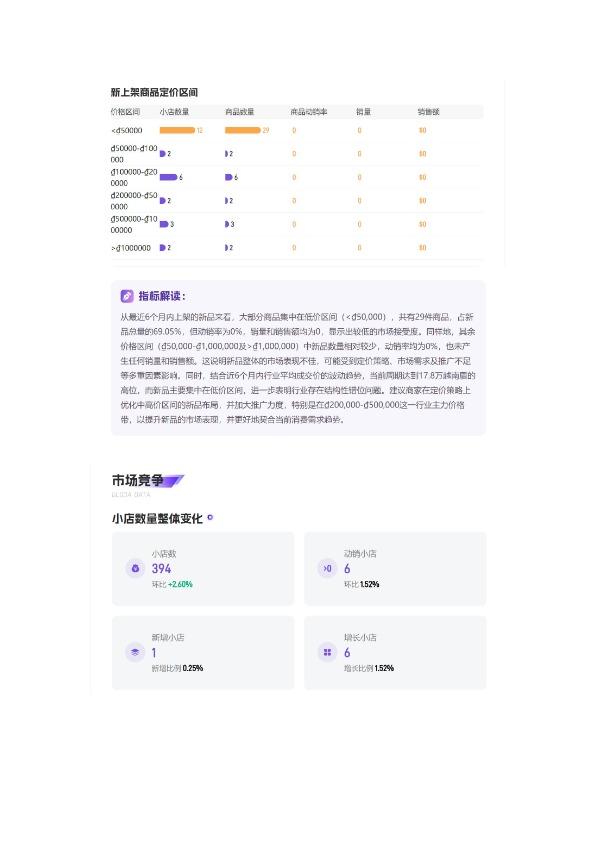Click the 指标解读 title text
The width and height of the screenshot is (595, 841).
[x=162, y=296]
